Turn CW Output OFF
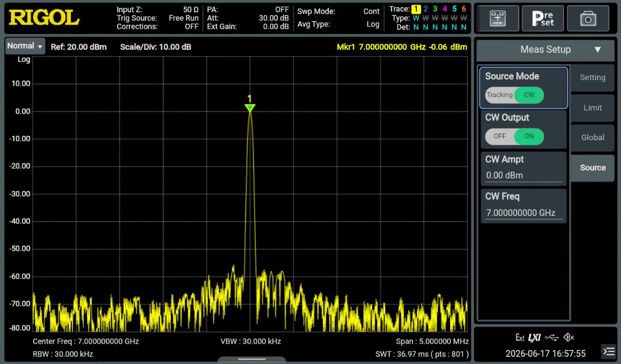This screenshot has width=621, height=364. click(499, 136)
